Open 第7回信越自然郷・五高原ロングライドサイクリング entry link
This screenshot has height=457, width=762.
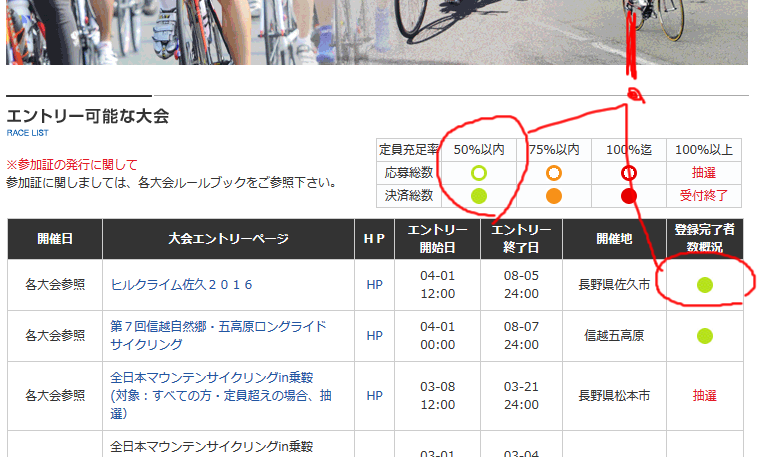coord(218,335)
